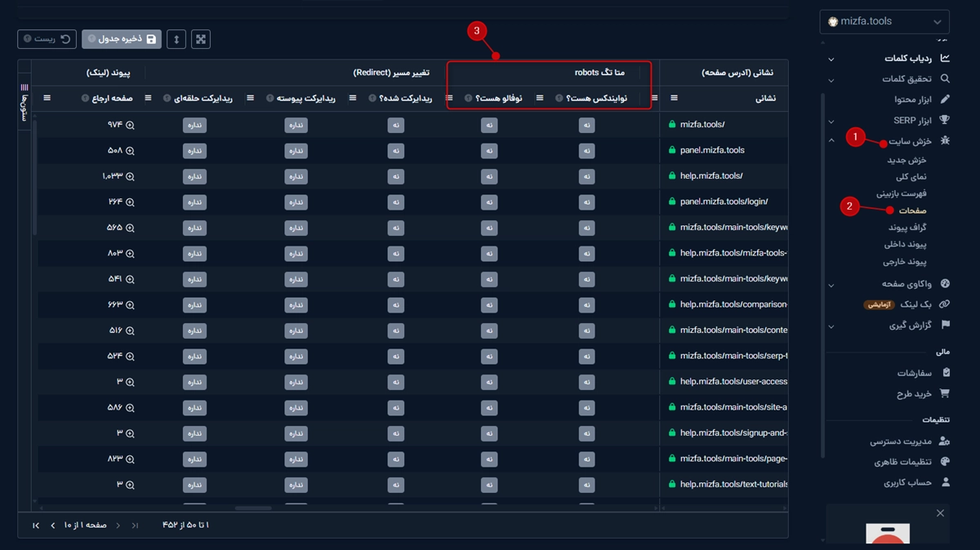Open column menu for نوفالو هست؟

449,98
